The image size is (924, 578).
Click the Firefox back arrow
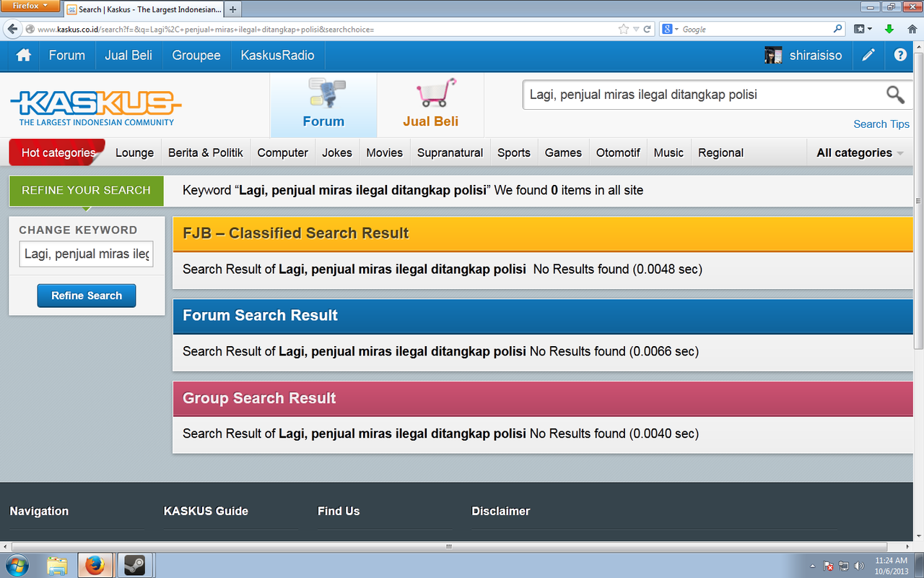tap(12, 29)
